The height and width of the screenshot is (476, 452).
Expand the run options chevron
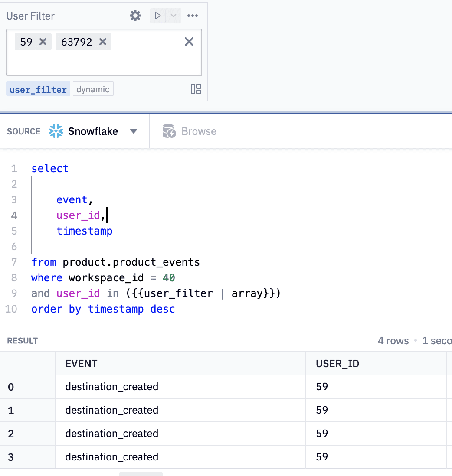(x=174, y=16)
